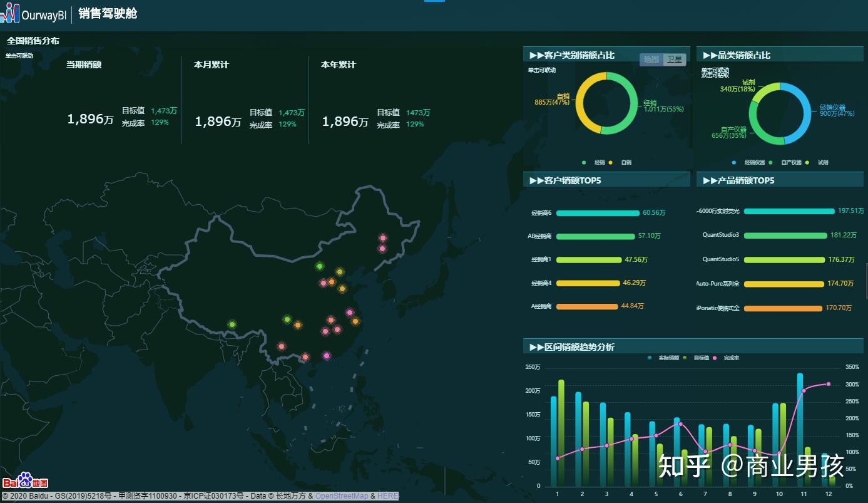Click the 自销 segment of the customer donut chart
The image size is (868, 503).
[x=581, y=100]
